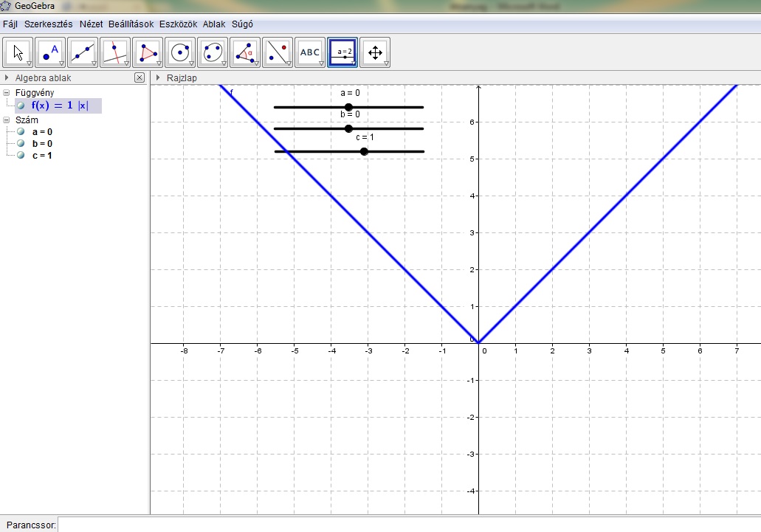The image size is (761, 532).
Task: Select the Move Graphics View tool
Action: [x=376, y=52]
